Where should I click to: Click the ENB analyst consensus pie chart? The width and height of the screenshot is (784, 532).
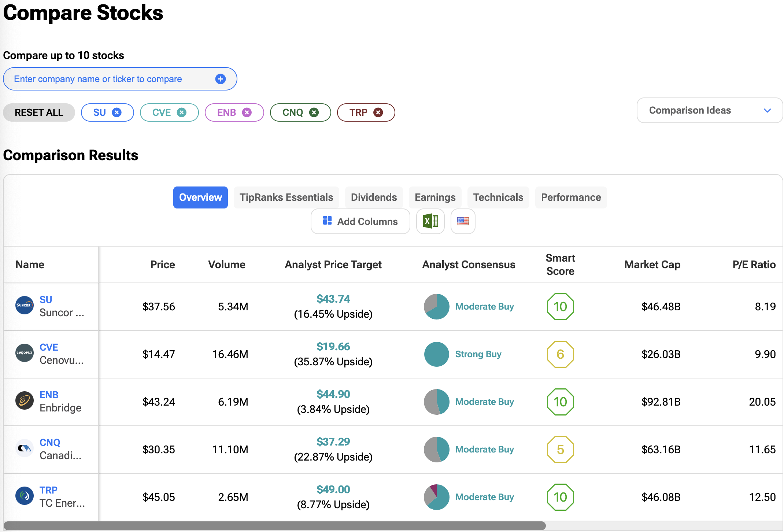[x=437, y=402]
